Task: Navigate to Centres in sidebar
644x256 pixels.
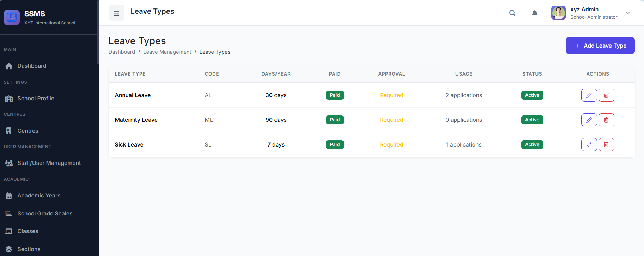Action: pyautogui.click(x=28, y=131)
